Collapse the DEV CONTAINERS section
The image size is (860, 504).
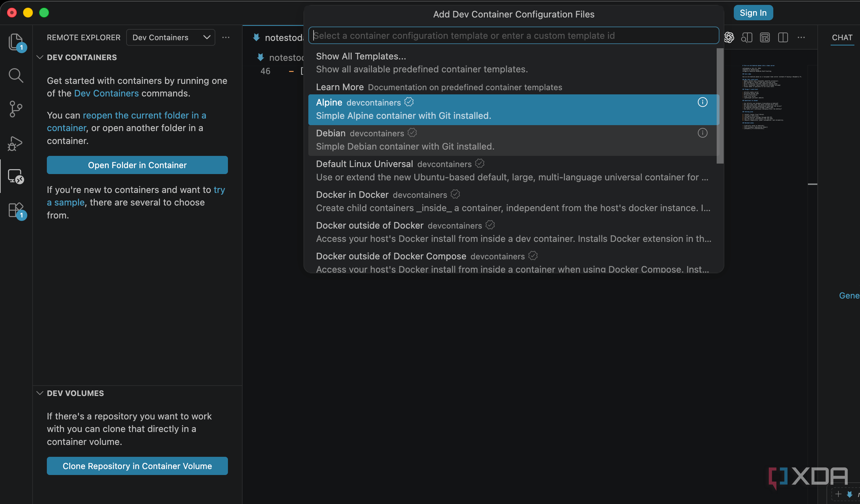[x=40, y=57]
